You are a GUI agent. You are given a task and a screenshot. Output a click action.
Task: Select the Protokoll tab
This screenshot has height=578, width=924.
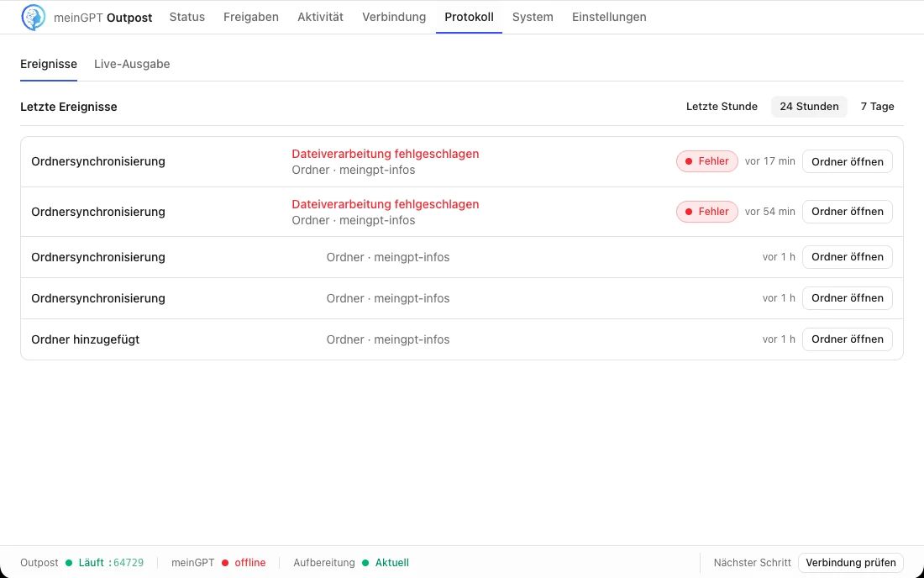tap(469, 17)
